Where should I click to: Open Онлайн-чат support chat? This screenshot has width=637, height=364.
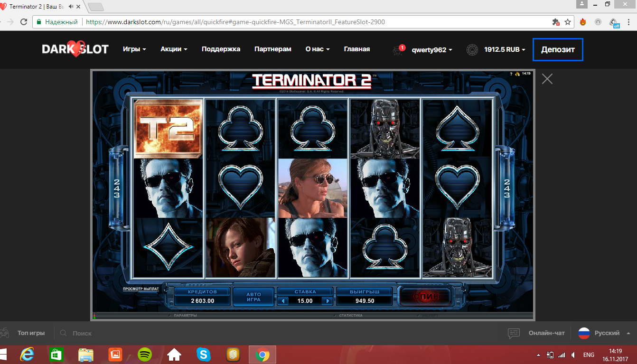(547, 333)
